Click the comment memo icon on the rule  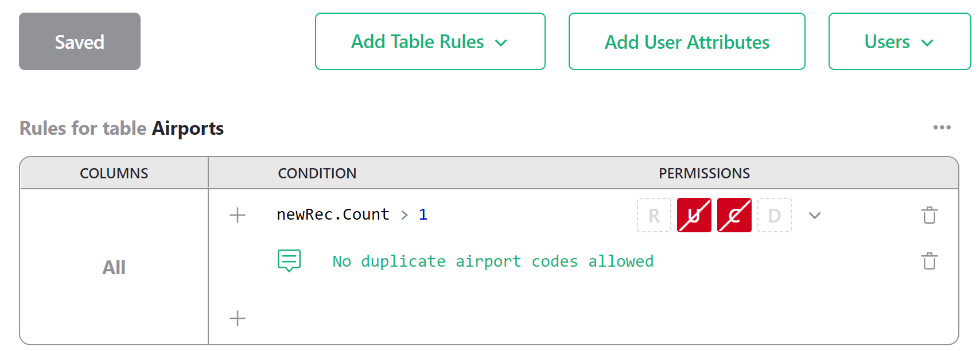tap(289, 260)
